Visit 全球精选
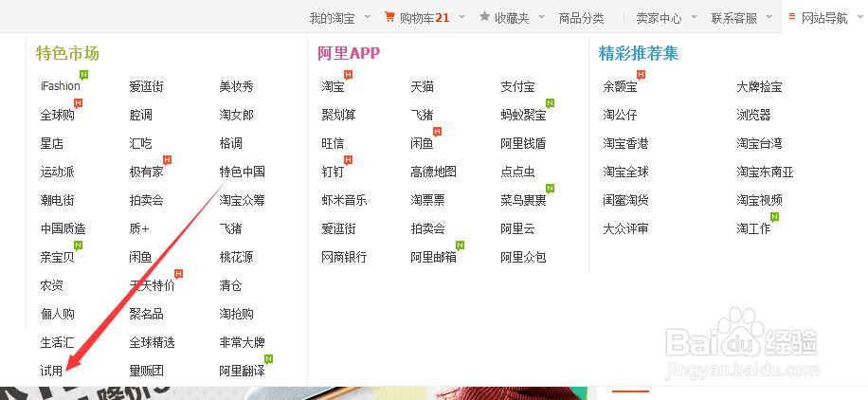Viewport: 868px width, 400px height. 153,342
